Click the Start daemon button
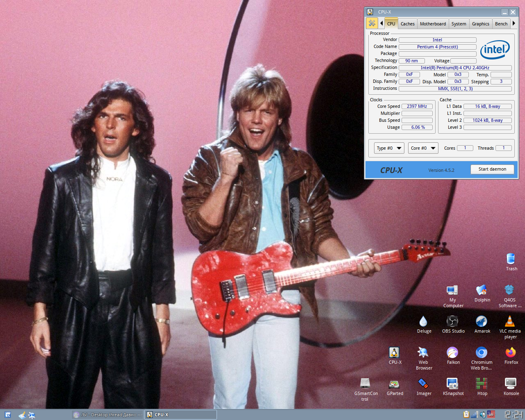Screen dimensions: 525x420 (492, 169)
